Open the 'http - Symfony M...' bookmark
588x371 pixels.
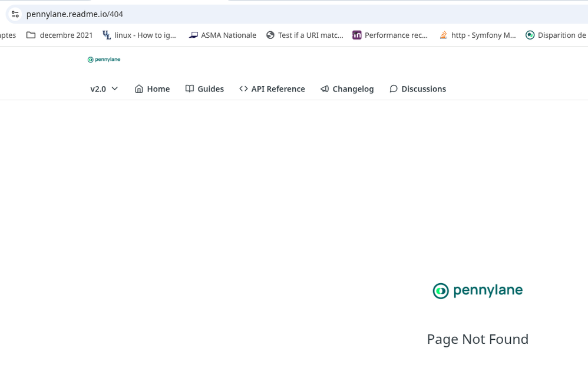pos(478,35)
